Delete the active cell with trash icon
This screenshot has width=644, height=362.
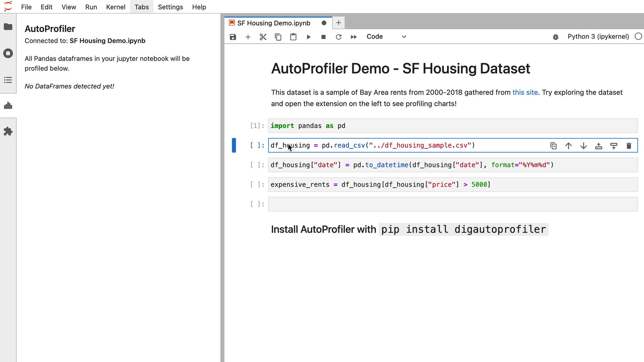[629, 146]
